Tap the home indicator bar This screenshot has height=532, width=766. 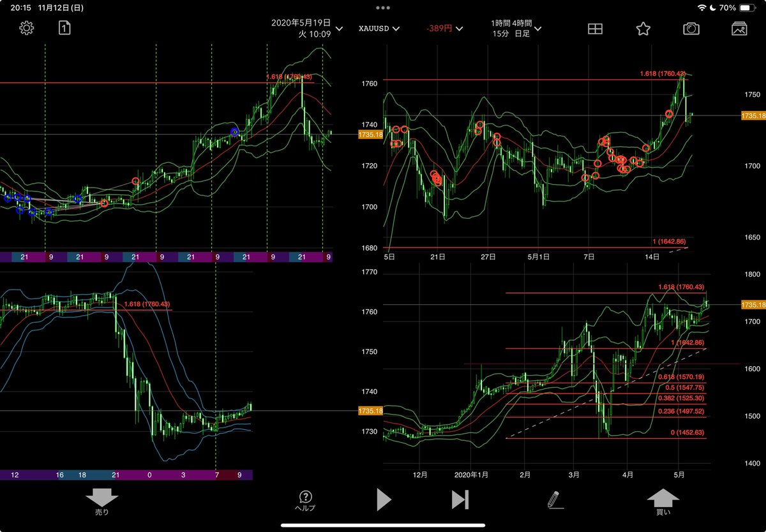click(383, 526)
